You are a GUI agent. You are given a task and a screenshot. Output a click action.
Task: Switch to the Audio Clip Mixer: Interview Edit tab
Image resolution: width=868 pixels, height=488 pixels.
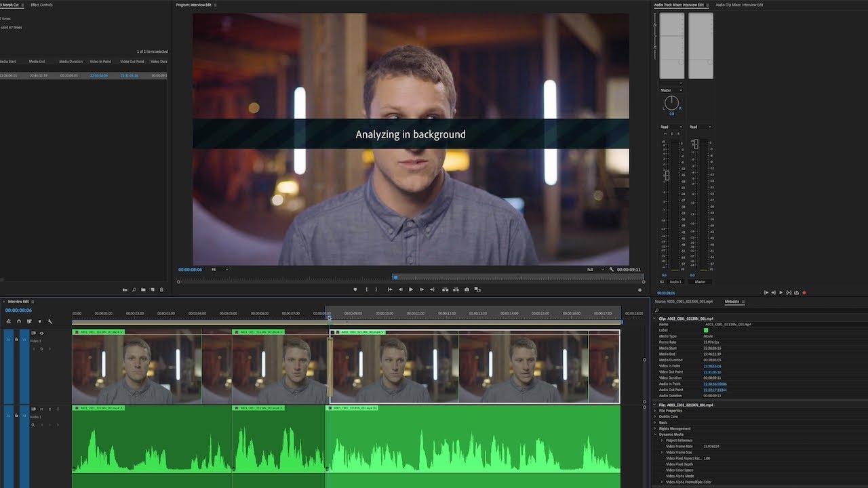[739, 5]
